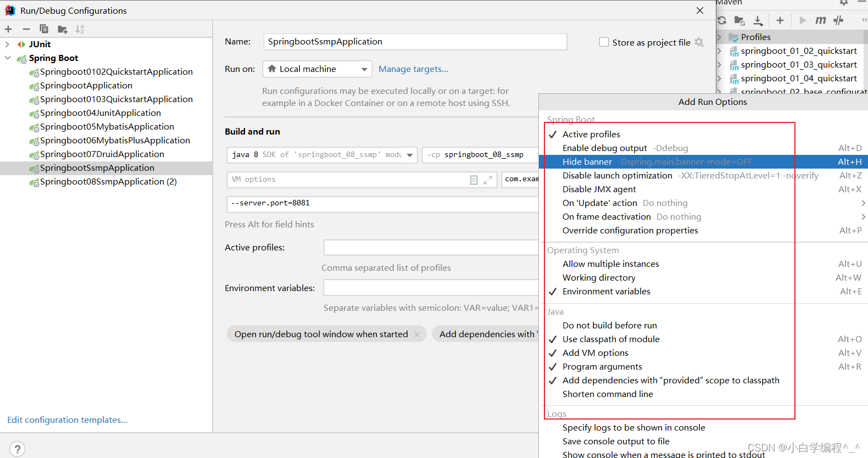Expand Profiles node in Maven panel

[719, 37]
